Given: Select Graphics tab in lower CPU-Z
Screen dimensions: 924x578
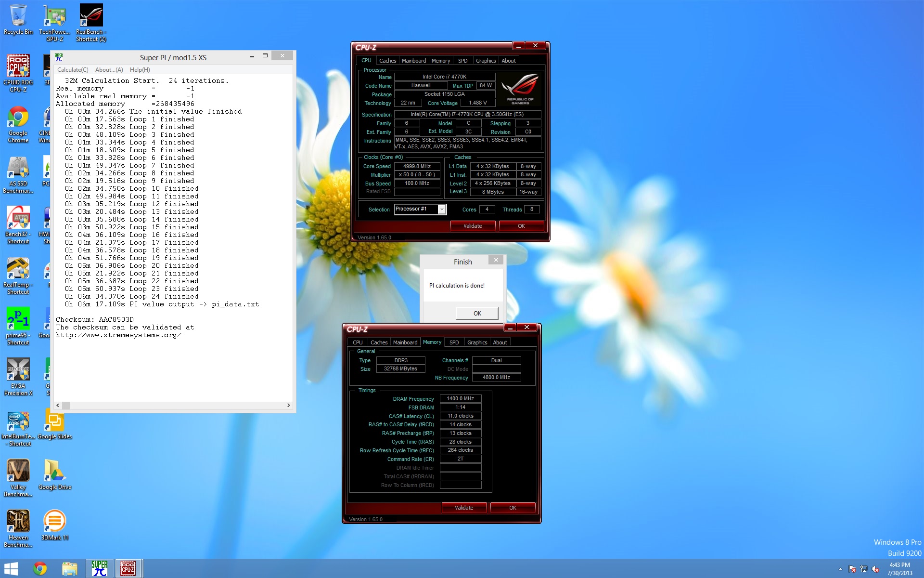Looking at the screenshot, I should (x=477, y=342).
